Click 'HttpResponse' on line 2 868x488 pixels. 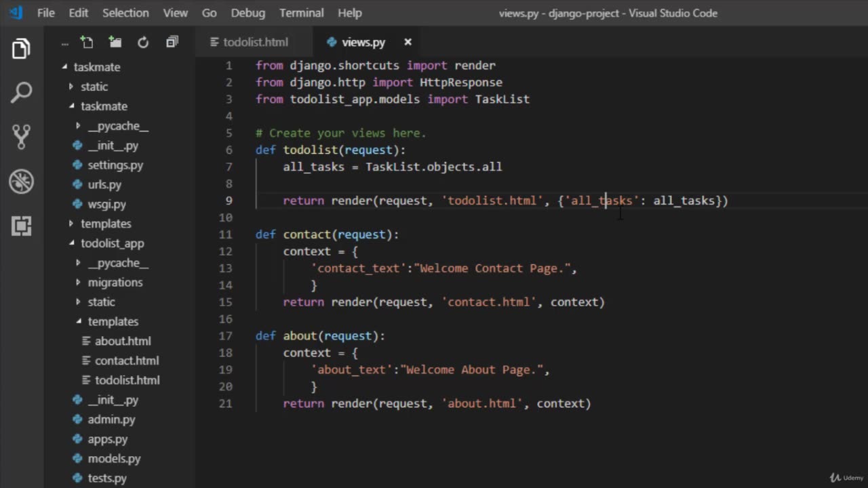(461, 82)
